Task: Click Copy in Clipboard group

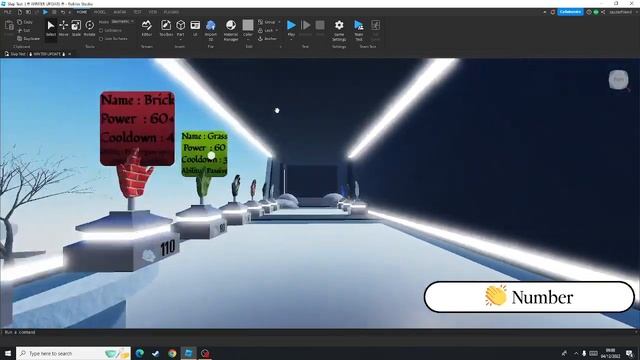Action: [x=24, y=22]
